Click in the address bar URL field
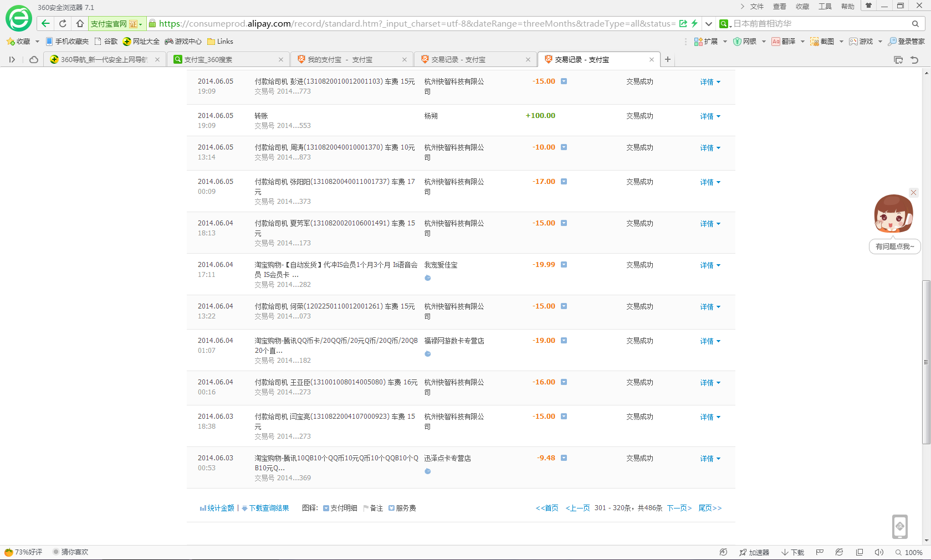 point(416,24)
